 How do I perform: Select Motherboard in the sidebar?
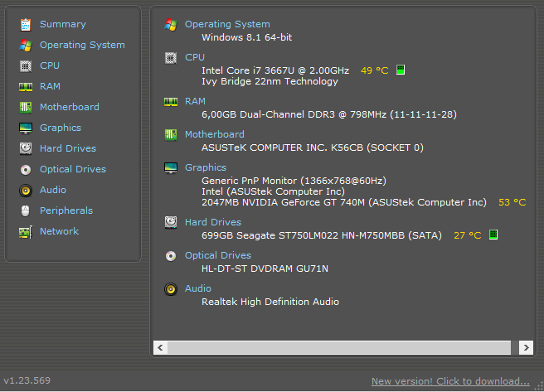(x=70, y=107)
